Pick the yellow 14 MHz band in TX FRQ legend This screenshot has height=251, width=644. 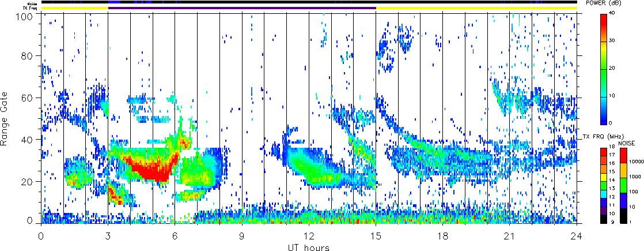pos(604,177)
